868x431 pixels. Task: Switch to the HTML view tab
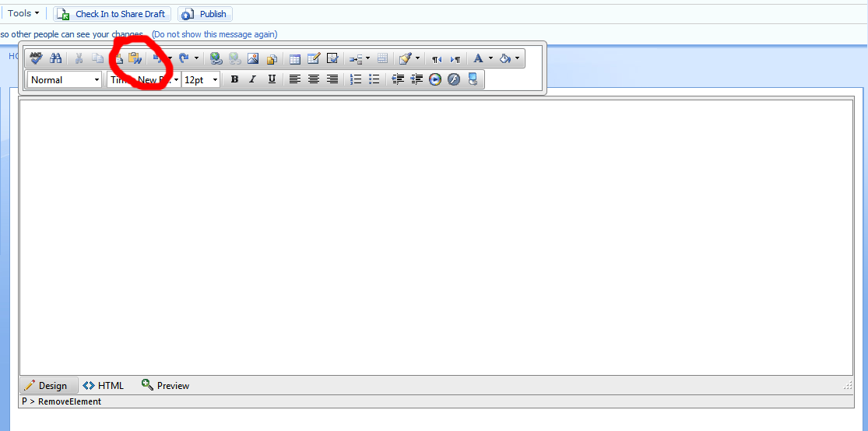104,386
